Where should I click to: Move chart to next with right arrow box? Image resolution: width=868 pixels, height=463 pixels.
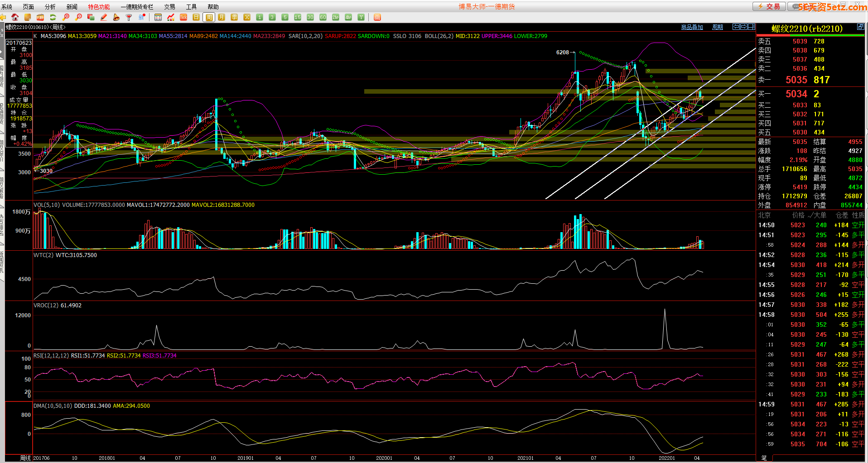743,27
